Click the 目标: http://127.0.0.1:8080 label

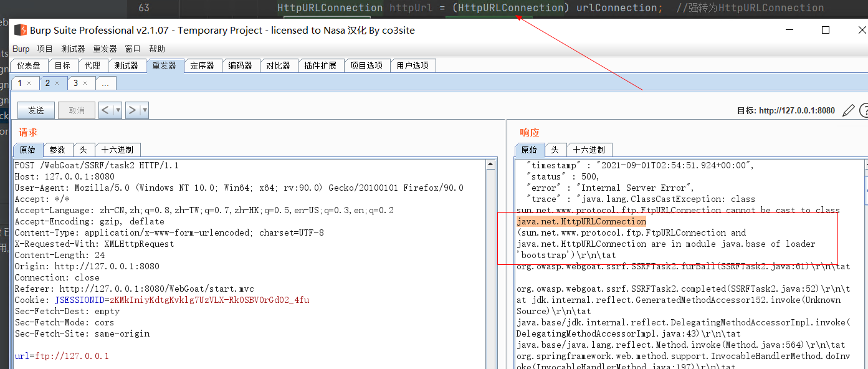[x=786, y=110]
